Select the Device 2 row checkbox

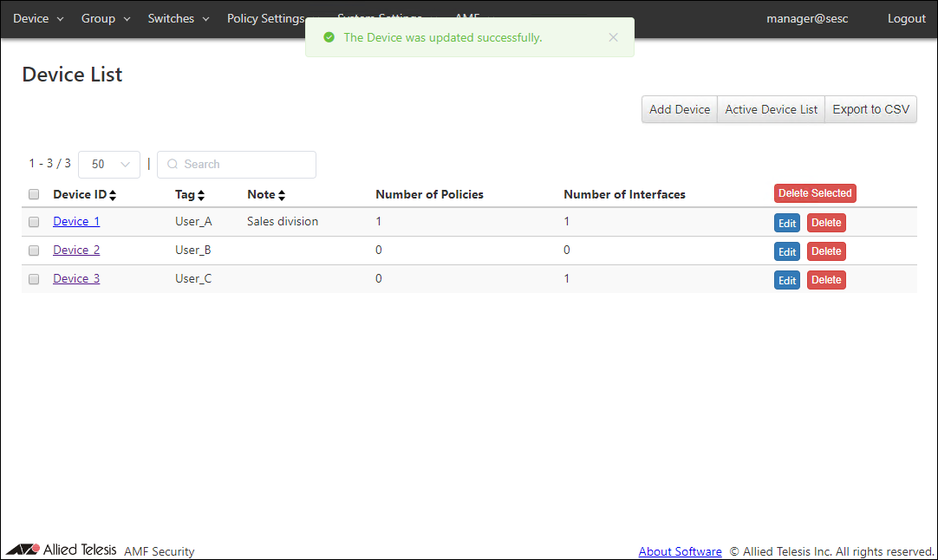(x=34, y=251)
